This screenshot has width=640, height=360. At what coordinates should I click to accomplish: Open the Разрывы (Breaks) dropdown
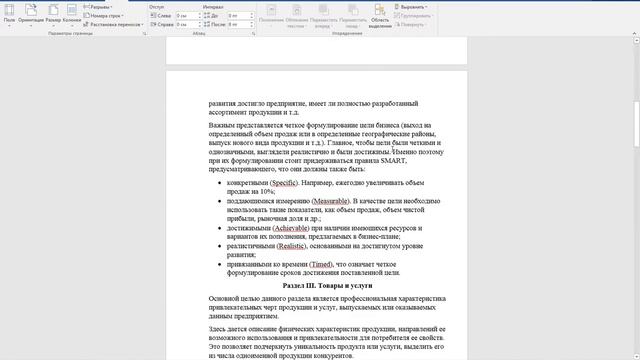pyautogui.click(x=98, y=7)
